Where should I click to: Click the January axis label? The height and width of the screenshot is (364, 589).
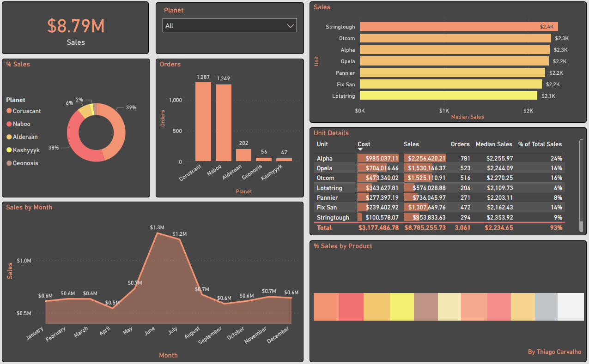pos(35,333)
